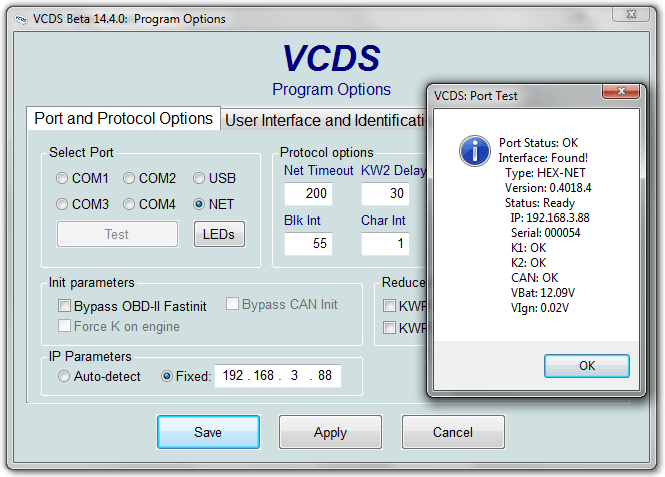Select the NET port radio button
The height and width of the screenshot is (477, 665).
(x=199, y=204)
